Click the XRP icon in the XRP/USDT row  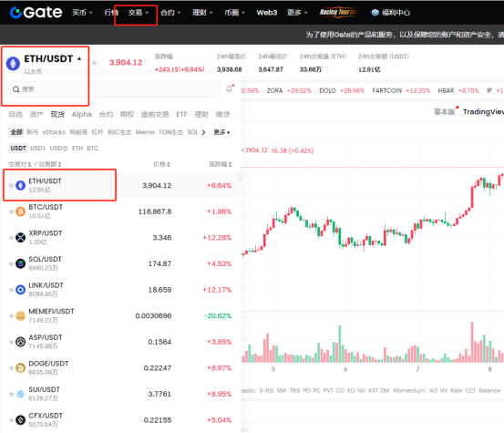(x=21, y=238)
